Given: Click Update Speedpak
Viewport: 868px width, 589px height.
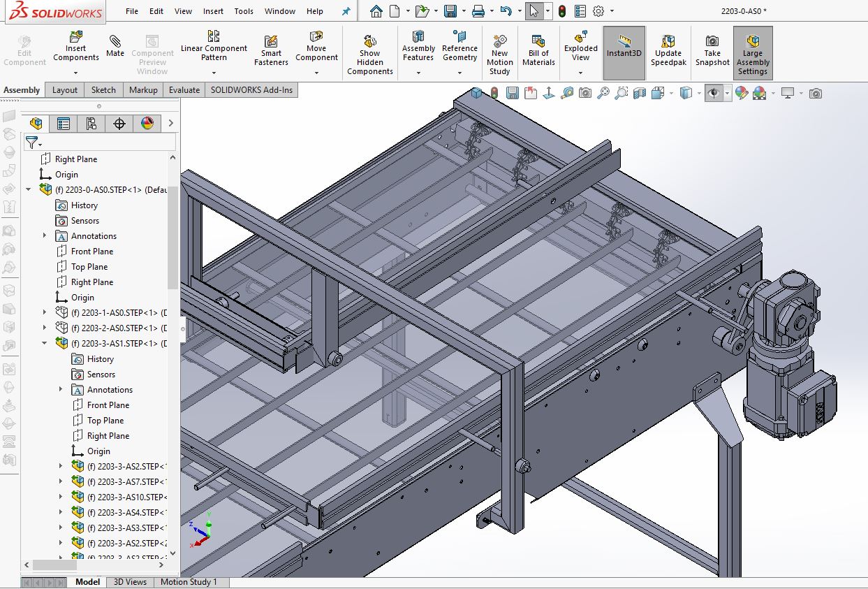Looking at the screenshot, I should (668, 51).
